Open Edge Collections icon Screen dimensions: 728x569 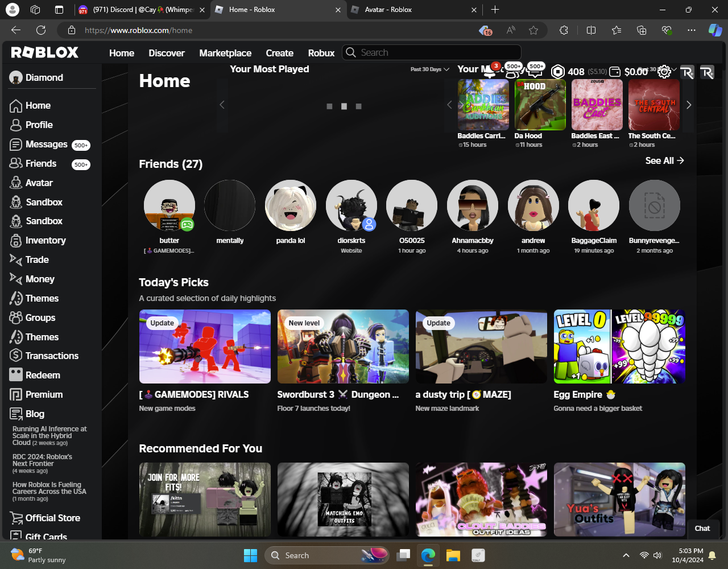642,30
